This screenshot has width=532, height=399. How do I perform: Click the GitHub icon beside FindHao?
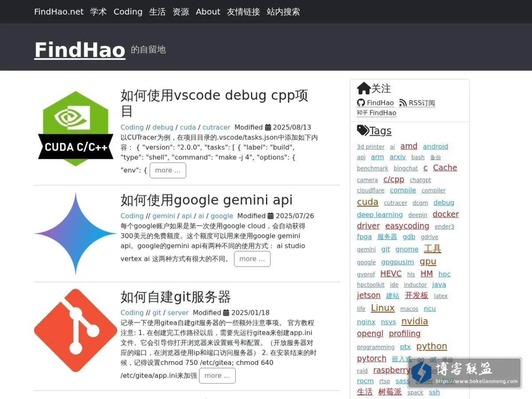pyautogui.click(x=361, y=103)
